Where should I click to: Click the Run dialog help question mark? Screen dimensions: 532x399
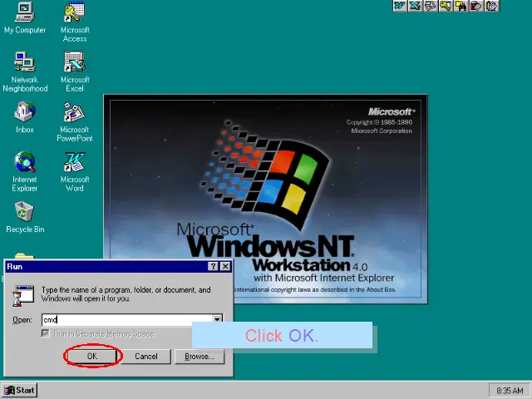pyautogui.click(x=213, y=267)
